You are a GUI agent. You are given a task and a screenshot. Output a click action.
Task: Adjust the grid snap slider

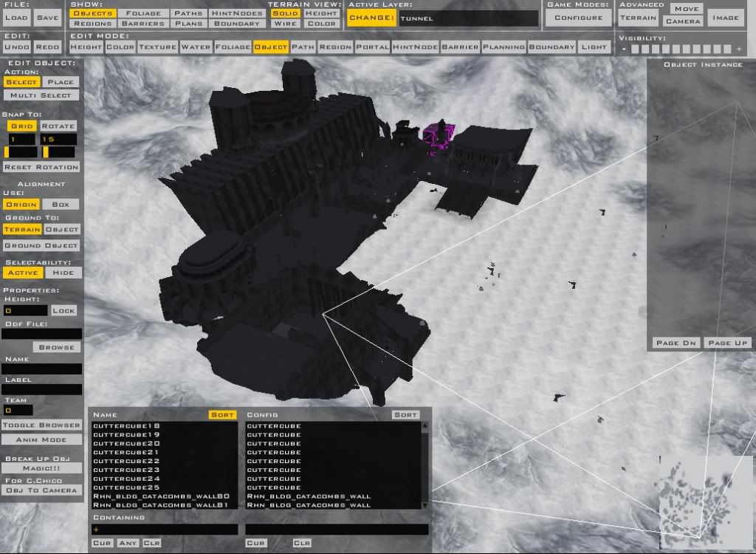click(x=21, y=152)
